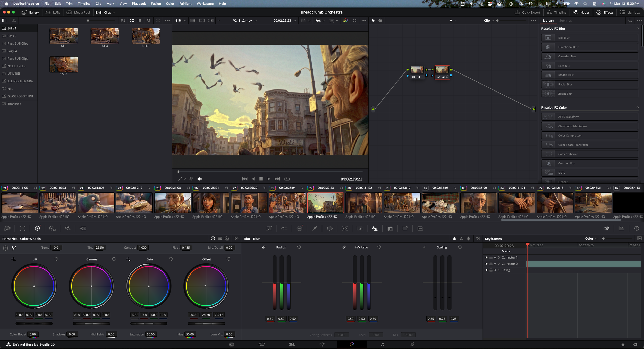Open the Curves palette icon
Image resolution: width=644 pixels, height=349 pixels.
tap(269, 228)
